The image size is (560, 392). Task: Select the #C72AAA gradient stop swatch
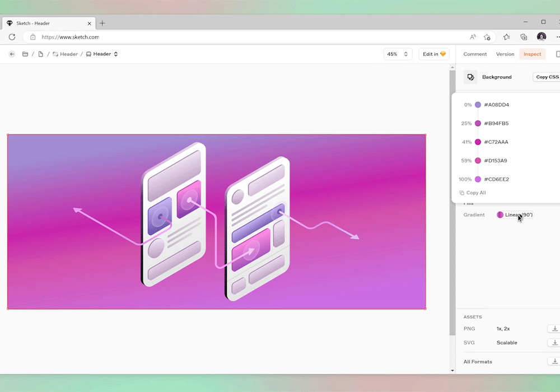tap(478, 142)
